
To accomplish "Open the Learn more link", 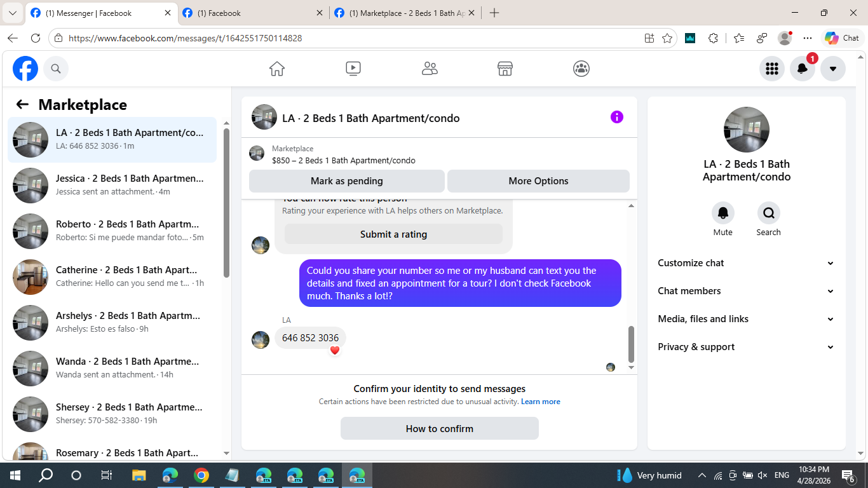I will pos(541,402).
